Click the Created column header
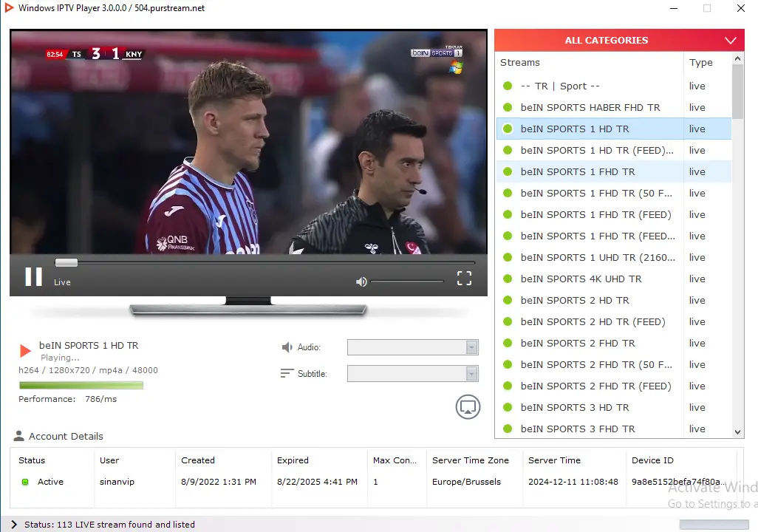 tap(223, 460)
